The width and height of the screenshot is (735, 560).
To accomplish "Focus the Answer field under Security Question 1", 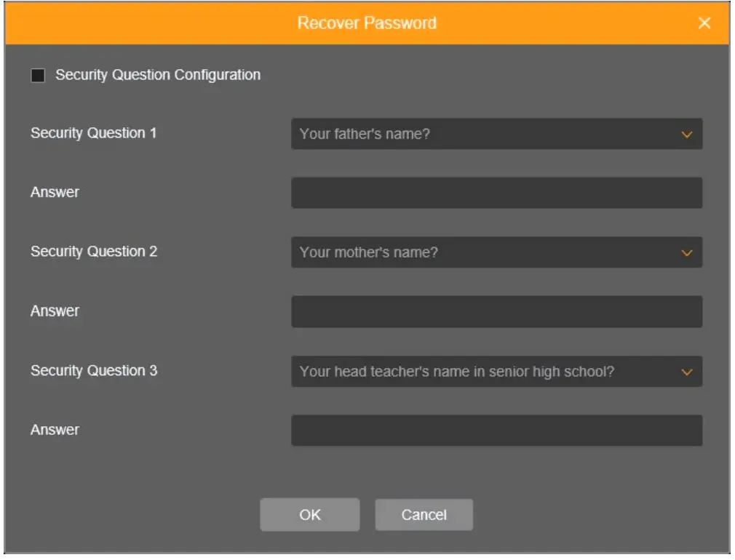I will 496,193.
